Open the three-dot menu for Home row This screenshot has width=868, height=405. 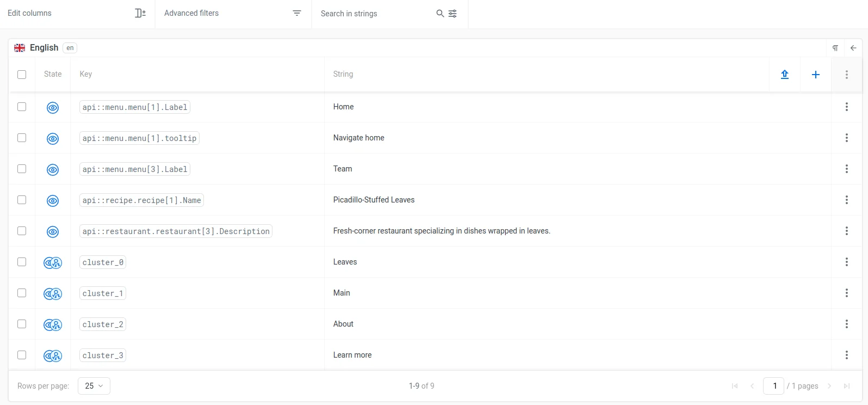tap(846, 107)
